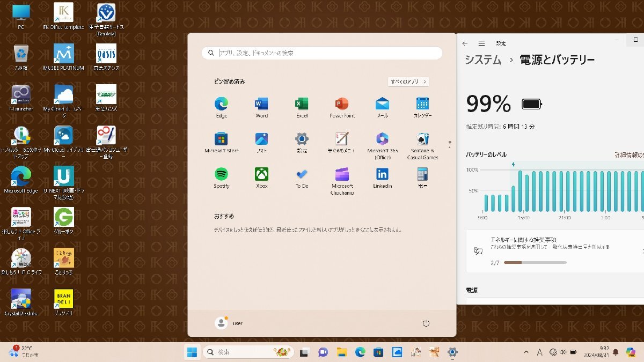This screenshot has width=644, height=362.
Task: Open Excel in the pinned apps
Action: [x=302, y=107]
